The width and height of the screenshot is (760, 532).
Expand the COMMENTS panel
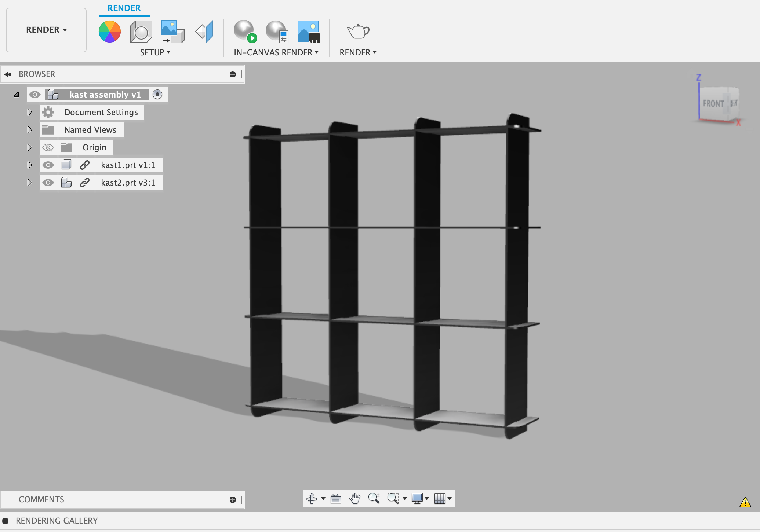pyautogui.click(x=232, y=500)
